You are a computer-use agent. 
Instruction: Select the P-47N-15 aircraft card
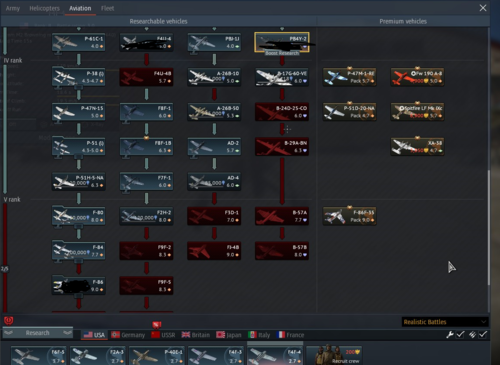coord(79,112)
